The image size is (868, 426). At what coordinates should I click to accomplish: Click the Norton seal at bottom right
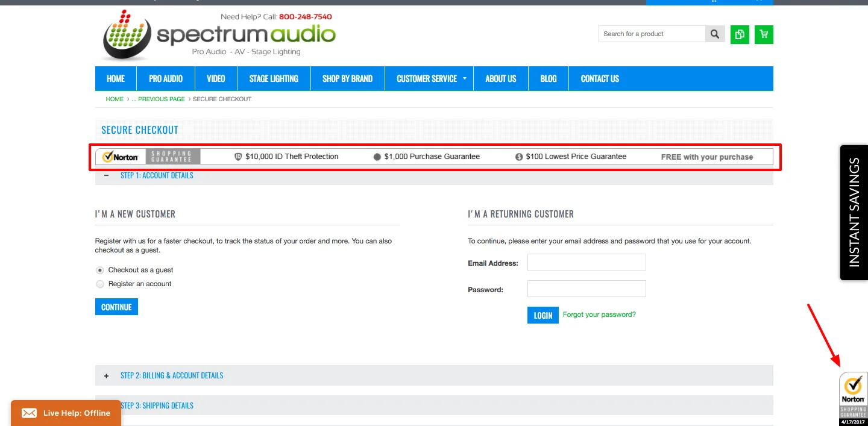tap(853, 398)
